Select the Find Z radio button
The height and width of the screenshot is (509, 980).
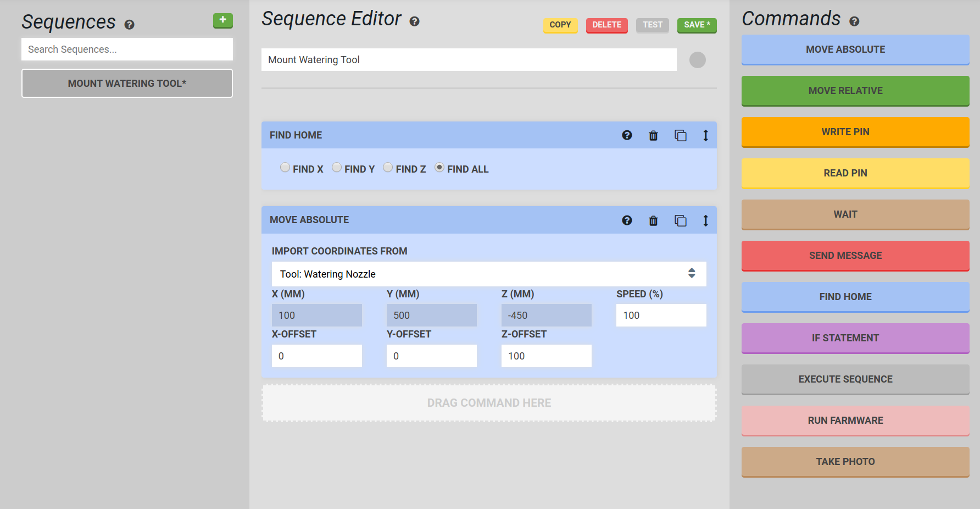[388, 168]
